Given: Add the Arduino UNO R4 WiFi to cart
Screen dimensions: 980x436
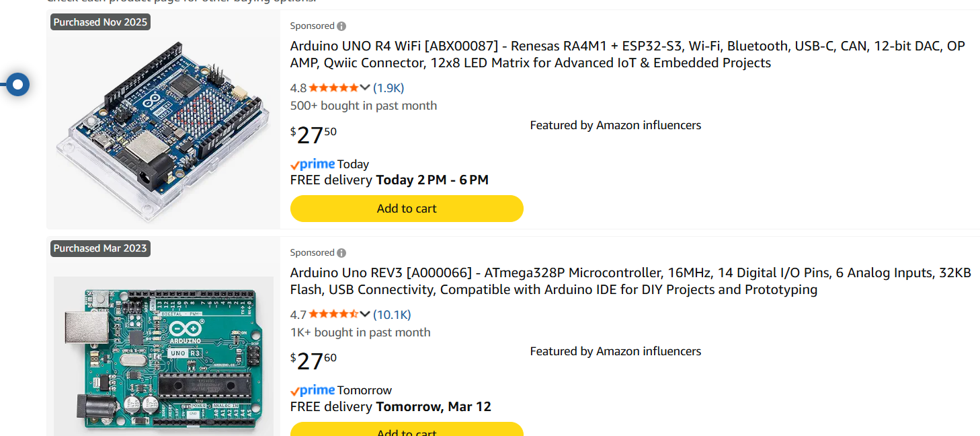Looking at the screenshot, I should (407, 209).
